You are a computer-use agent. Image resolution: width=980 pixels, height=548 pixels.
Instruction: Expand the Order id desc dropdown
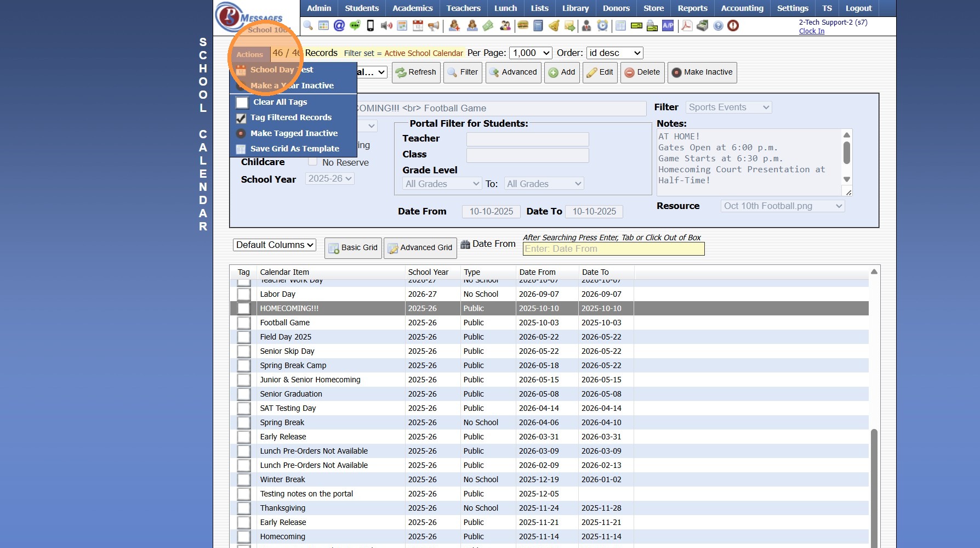pos(614,53)
